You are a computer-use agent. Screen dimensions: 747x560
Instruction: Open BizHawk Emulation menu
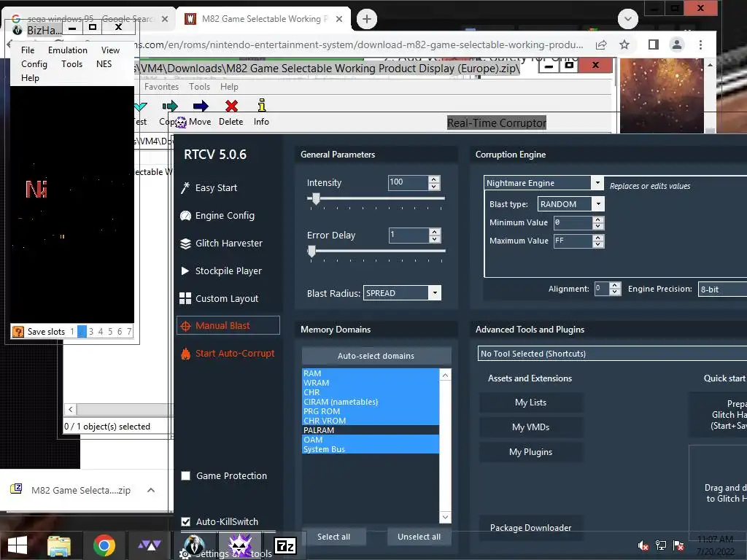tap(68, 50)
